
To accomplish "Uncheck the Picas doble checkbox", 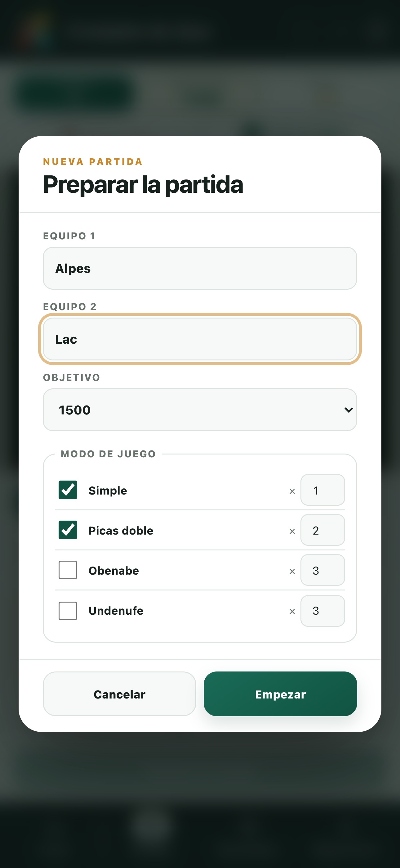I will click(x=68, y=530).
